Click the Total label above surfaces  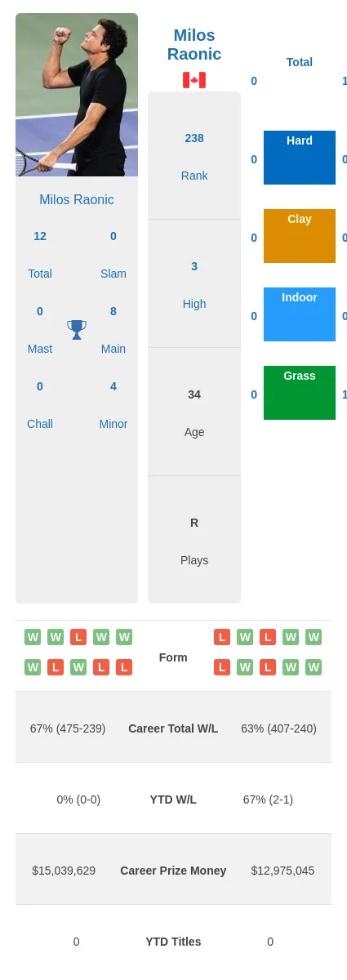(300, 62)
